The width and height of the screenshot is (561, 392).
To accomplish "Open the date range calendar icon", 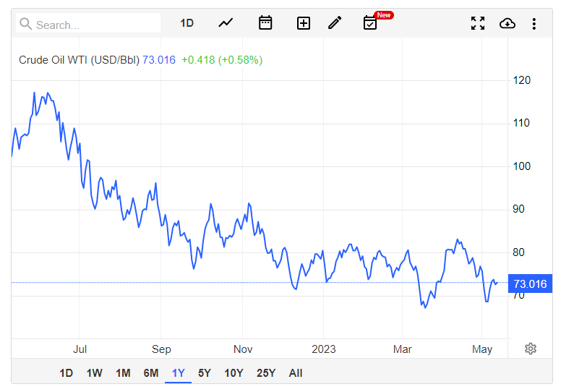I will tap(265, 23).
